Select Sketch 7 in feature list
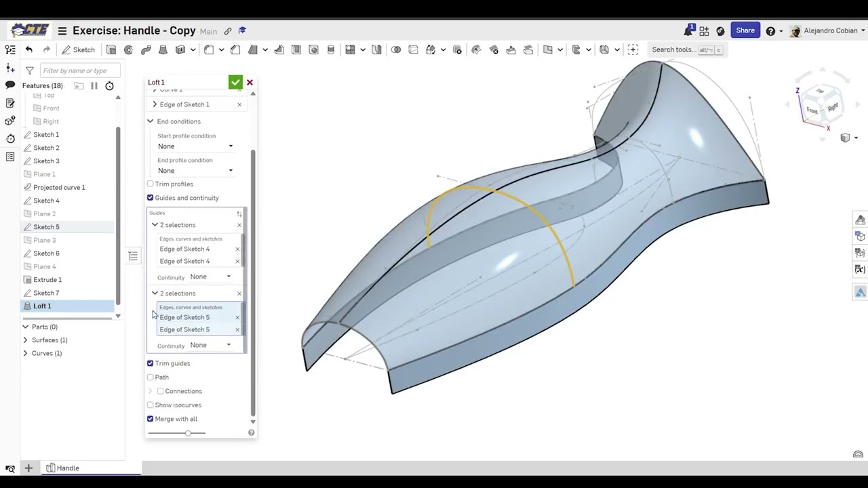The height and width of the screenshot is (488, 868). [46, 293]
